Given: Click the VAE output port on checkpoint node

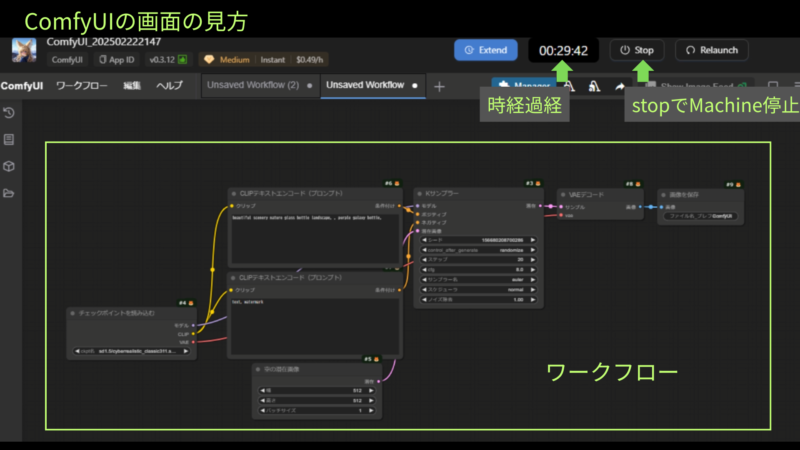Looking at the screenshot, I should click(193, 342).
